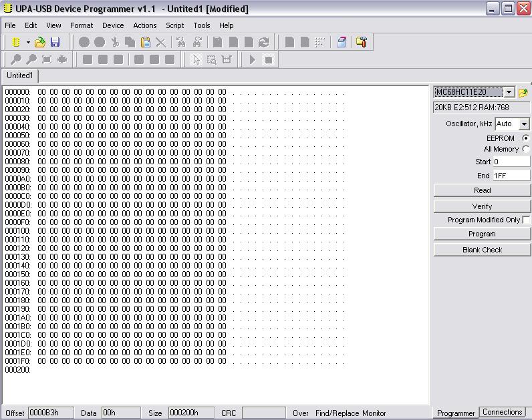Open the Oscillator kHz Auto dropdown
This screenshot has width=532, height=420.
524,124
